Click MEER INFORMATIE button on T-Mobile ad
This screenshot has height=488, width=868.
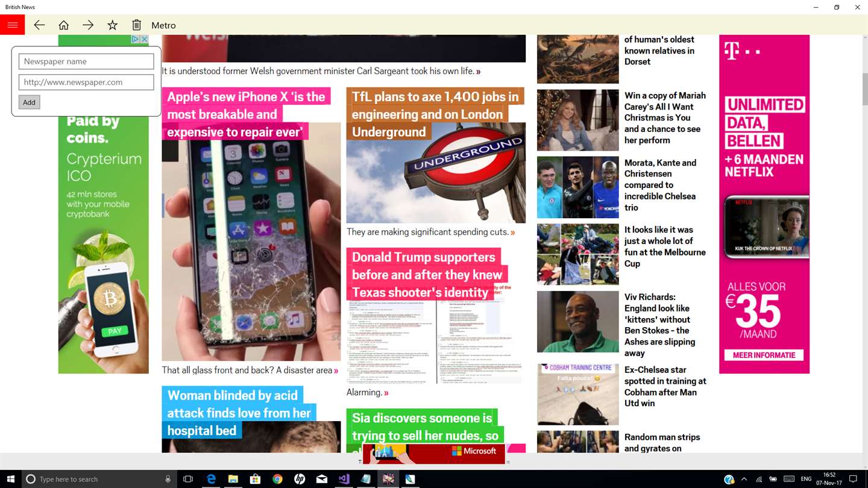764,355
